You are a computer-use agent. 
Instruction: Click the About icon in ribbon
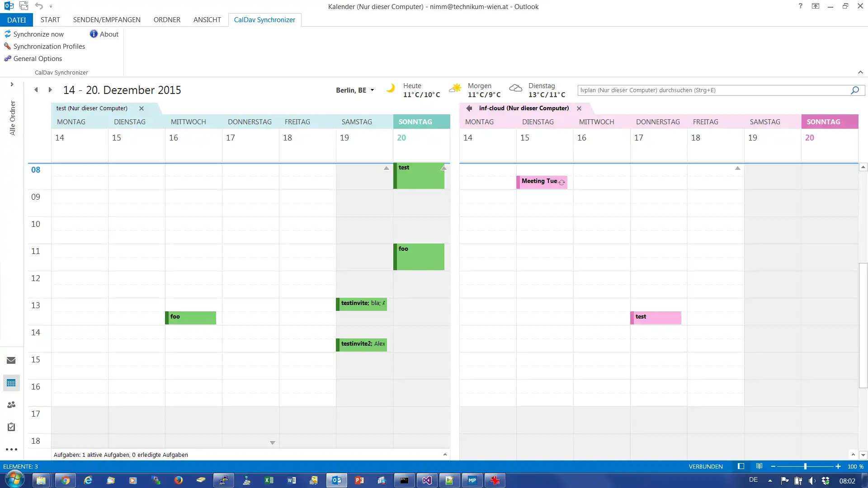click(93, 34)
